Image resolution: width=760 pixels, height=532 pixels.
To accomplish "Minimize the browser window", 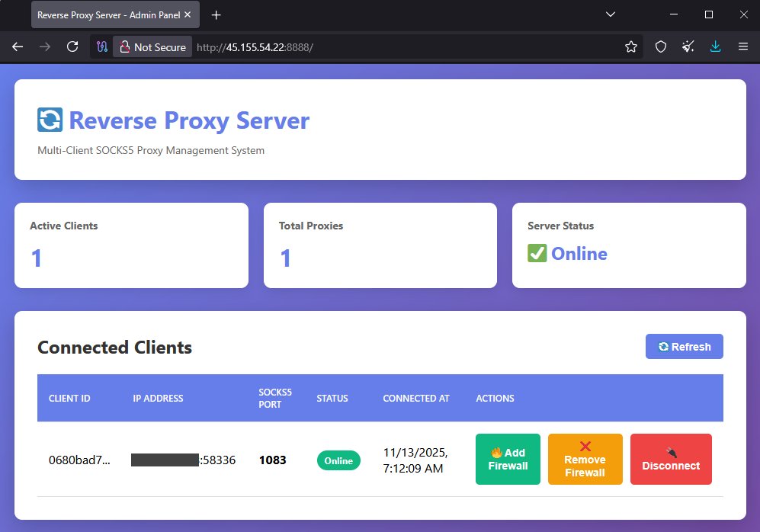I will coord(673,14).
